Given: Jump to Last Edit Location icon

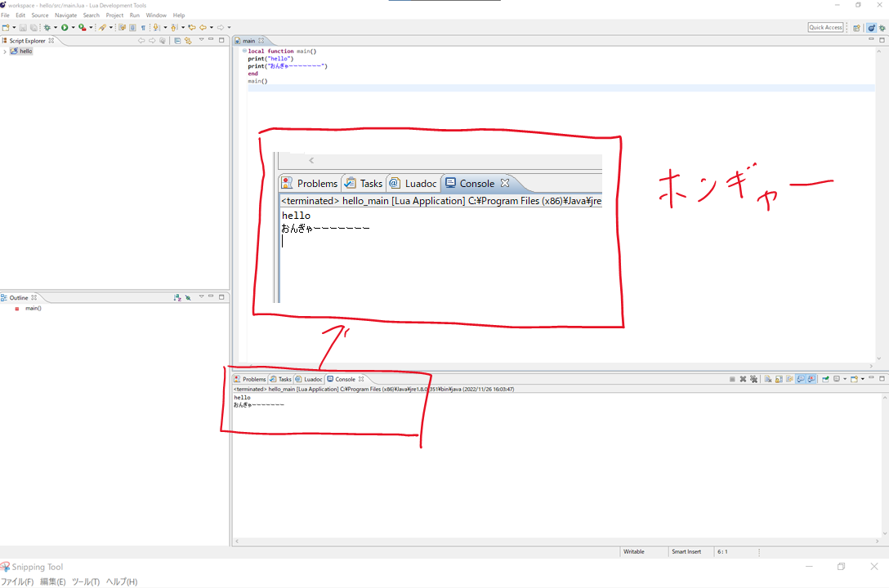Looking at the screenshot, I should [192, 27].
